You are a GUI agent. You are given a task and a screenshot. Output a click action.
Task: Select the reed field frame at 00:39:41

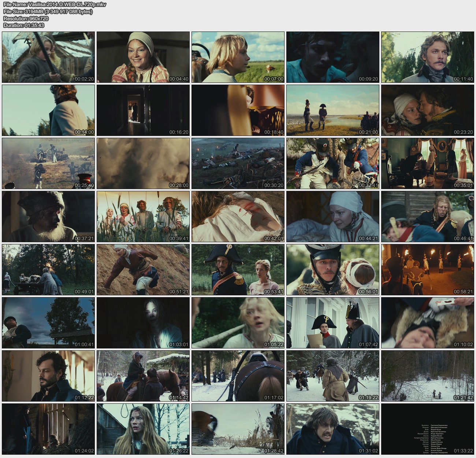point(143,217)
